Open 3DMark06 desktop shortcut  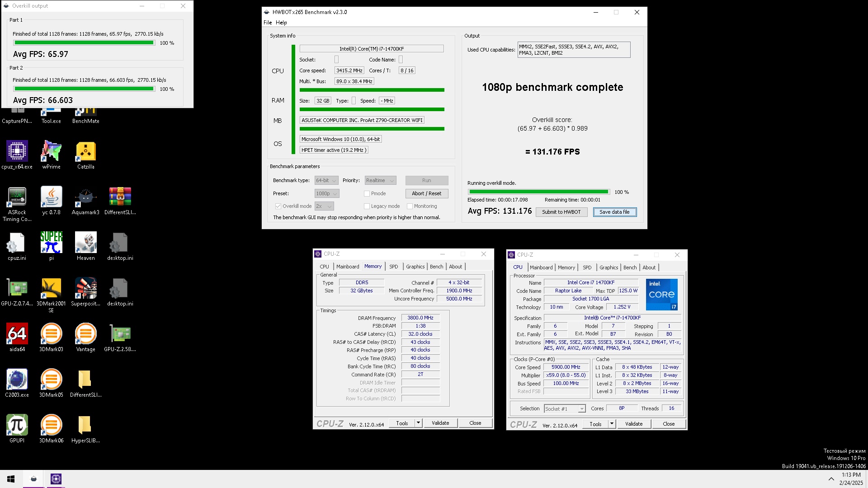point(51,429)
